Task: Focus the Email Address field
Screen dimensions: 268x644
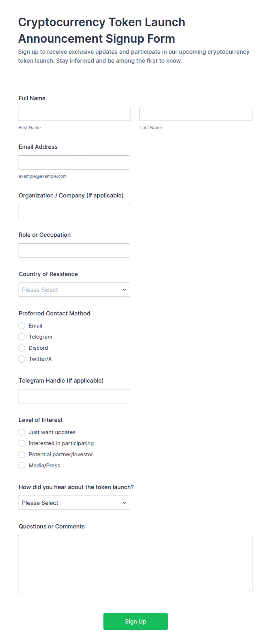Action: [74, 162]
